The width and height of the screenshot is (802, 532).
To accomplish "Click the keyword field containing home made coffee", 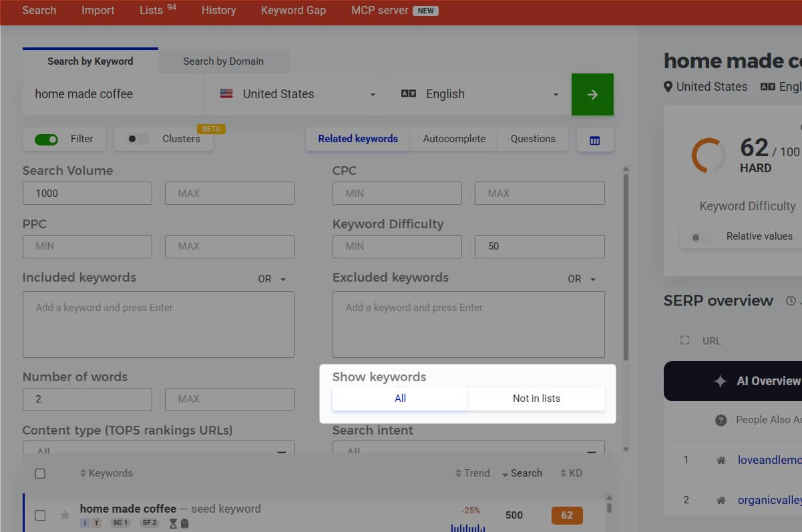I will [x=113, y=94].
